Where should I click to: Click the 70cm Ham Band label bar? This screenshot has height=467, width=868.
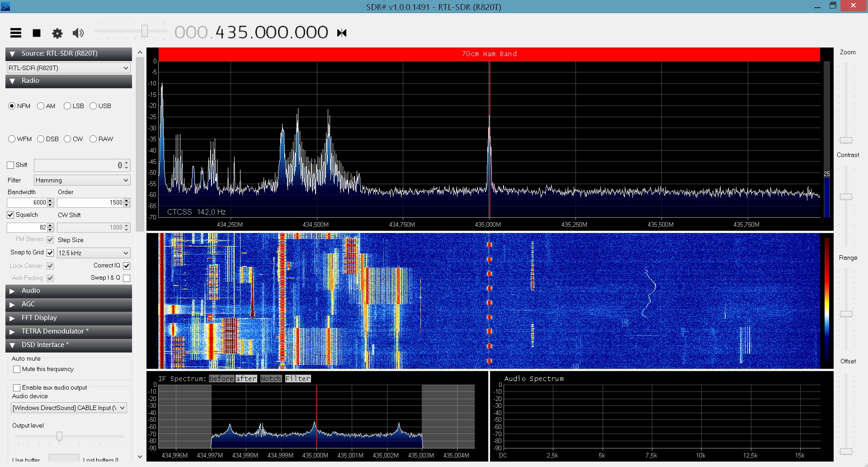click(489, 54)
